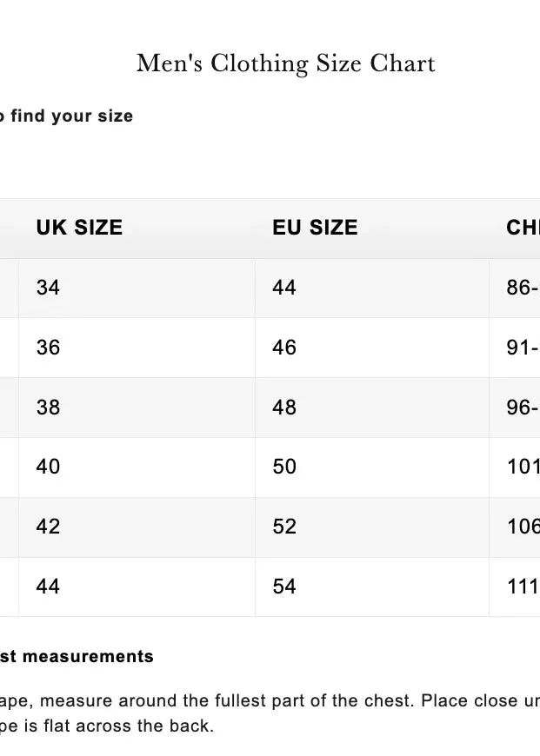Click the Men's Clothing Size Chart title
This screenshot has width=540, height=756.
point(285,63)
